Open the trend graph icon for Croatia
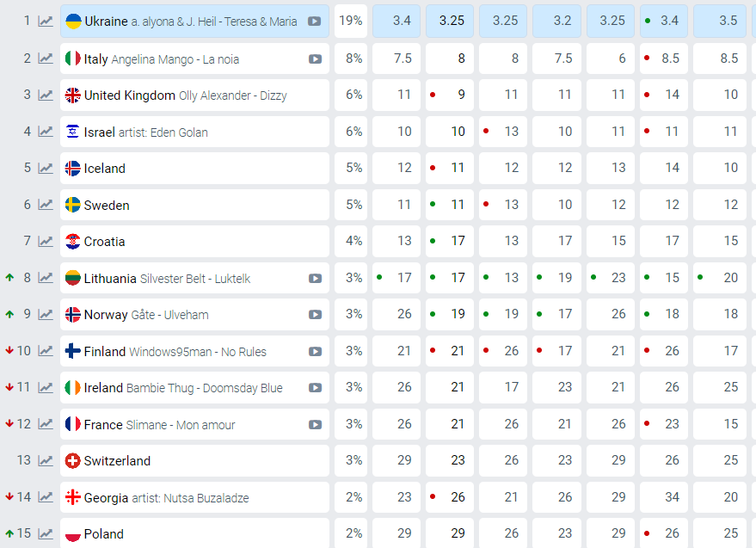Screen dimensions: 756x548 coord(46,242)
